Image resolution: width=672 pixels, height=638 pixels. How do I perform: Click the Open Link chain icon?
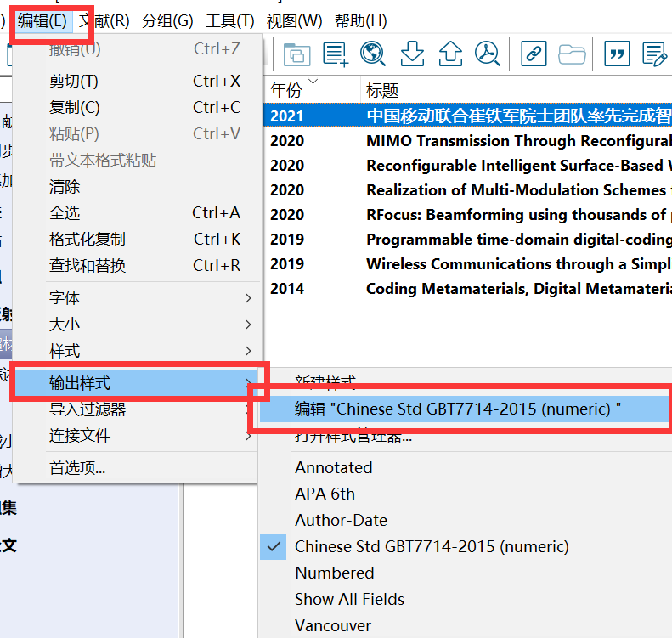[534, 54]
